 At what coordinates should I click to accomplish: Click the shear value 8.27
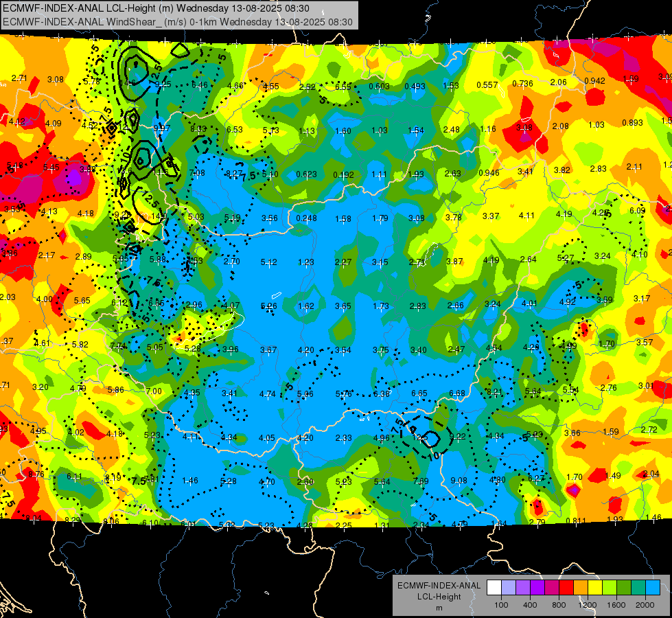click(x=234, y=174)
